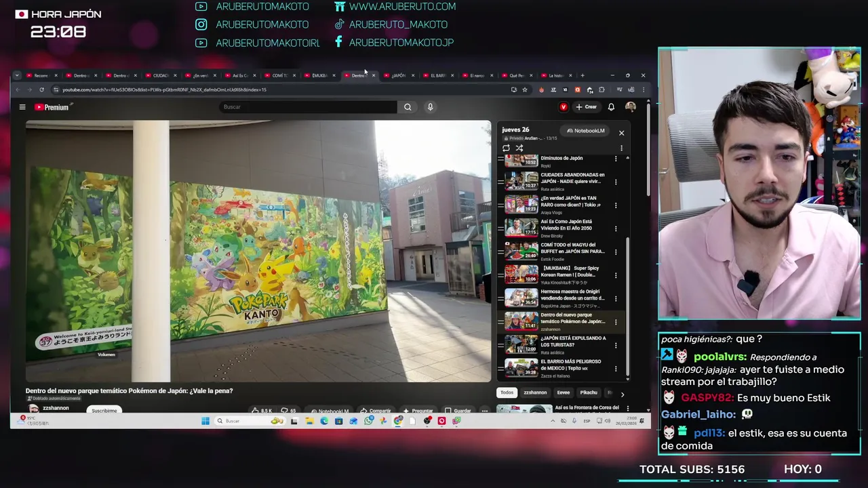The width and height of the screenshot is (868, 488).
Task: Open more actions three-dot below video
Action: pyautogui.click(x=484, y=411)
